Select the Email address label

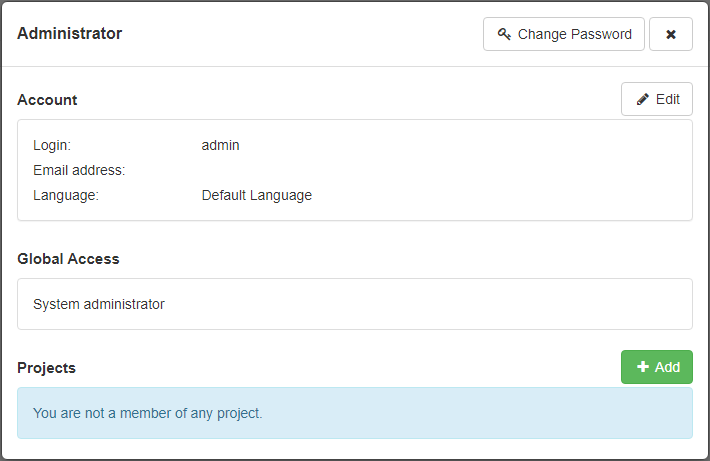click(x=79, y=170)
